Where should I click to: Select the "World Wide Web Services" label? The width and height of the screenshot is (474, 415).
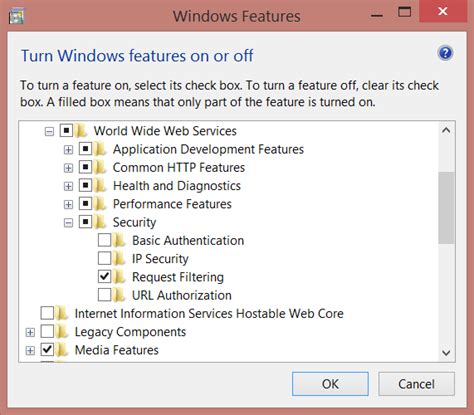165,131
